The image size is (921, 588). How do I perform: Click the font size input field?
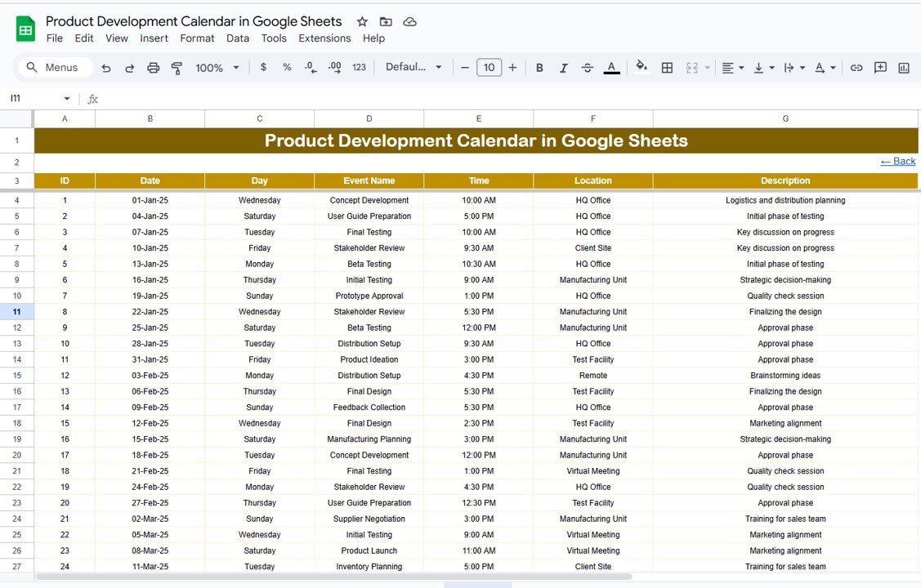point(489,68)
